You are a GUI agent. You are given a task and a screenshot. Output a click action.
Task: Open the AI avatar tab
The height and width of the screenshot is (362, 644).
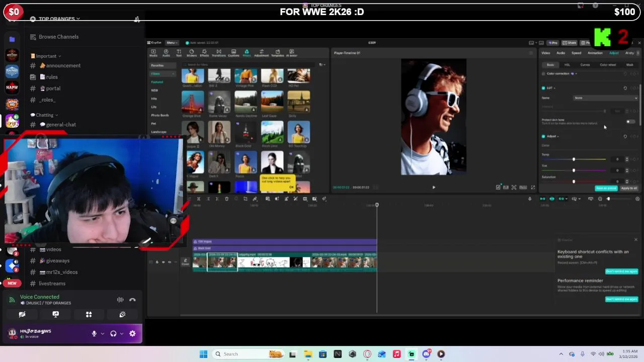click(x=291, y=53)
